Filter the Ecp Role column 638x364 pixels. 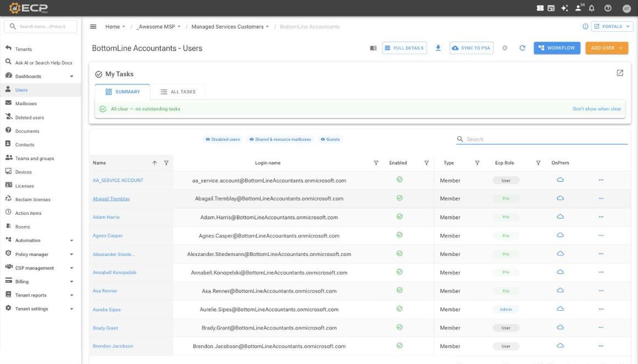pos(538,163)
